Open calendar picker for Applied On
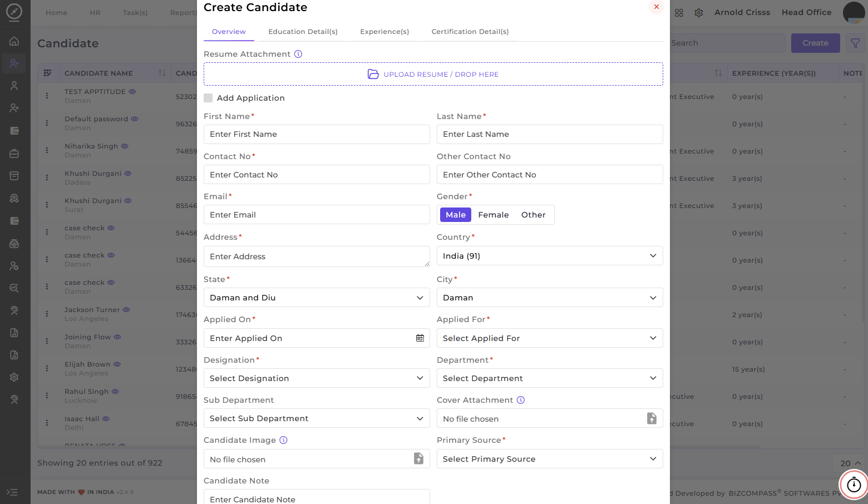Screen dimensions: 868x504 click(x=420, y=338)
